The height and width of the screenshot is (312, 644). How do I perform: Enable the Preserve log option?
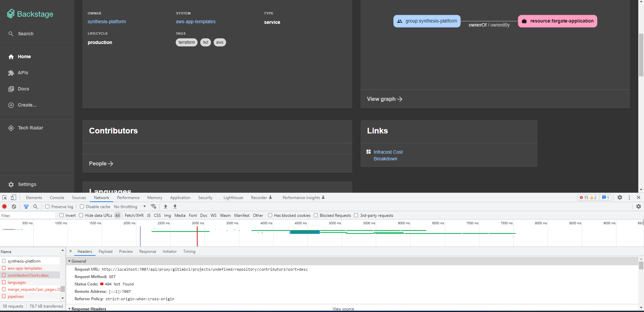(x=47, y=206)
